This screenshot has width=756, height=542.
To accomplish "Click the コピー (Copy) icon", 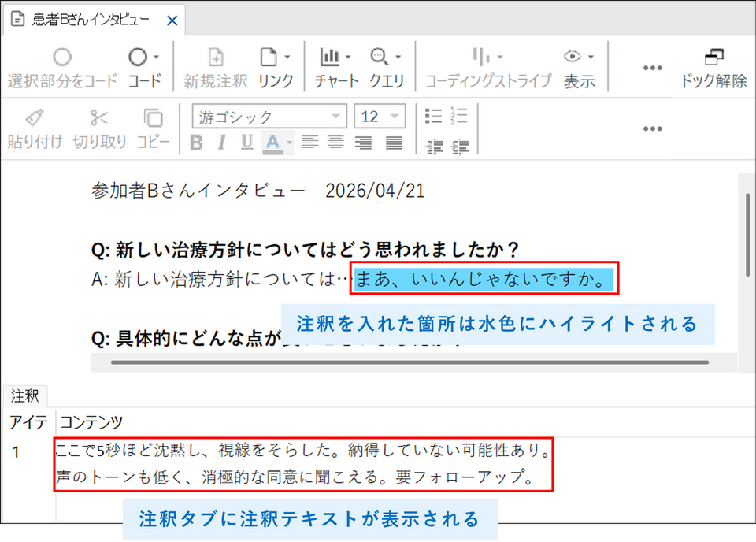I will pos(153,118).
